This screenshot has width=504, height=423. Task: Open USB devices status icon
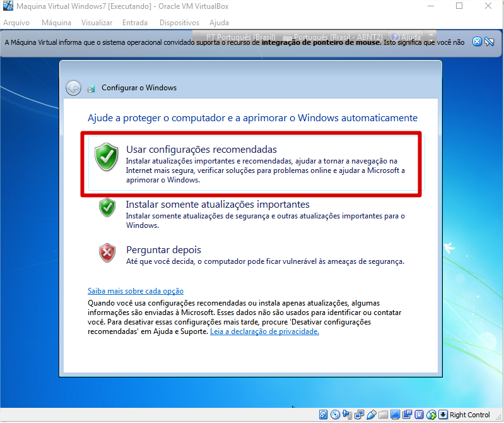pos(371,415)
